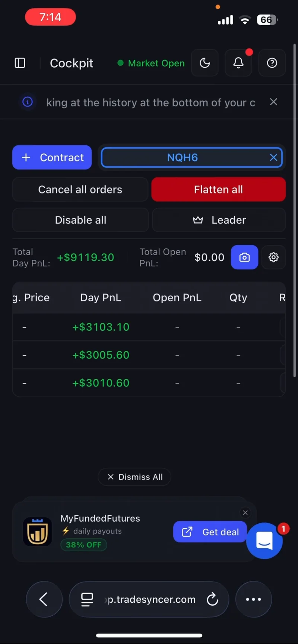Toggle the sidebar panel icon
298x644 pixels.
pyautogui.click(x=20, y=63)
